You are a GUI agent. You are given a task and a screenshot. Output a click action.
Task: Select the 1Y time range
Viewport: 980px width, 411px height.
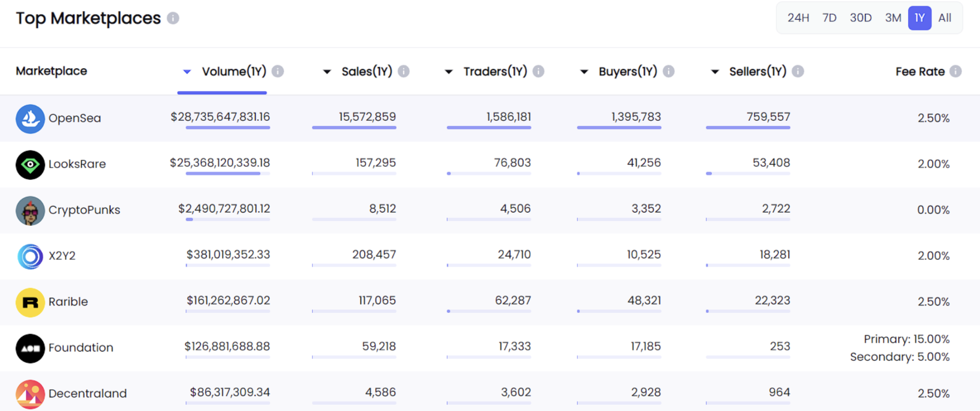tap(920, 18)
